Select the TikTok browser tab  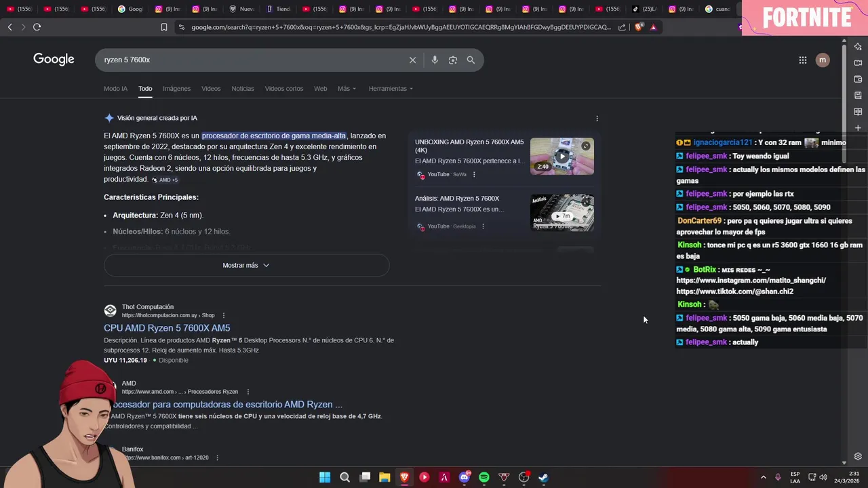click(645, 9)
